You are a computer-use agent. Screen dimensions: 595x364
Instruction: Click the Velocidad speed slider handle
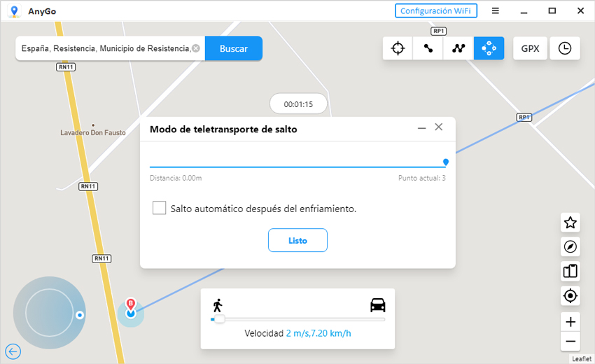point(219,319)
